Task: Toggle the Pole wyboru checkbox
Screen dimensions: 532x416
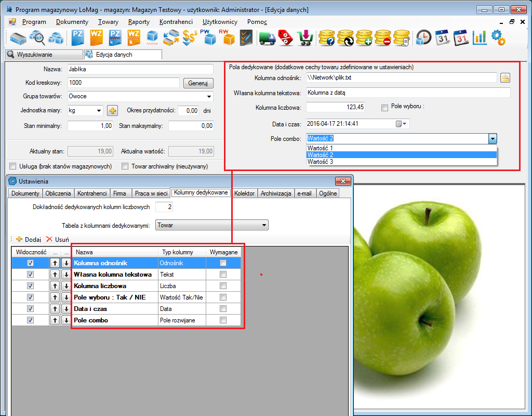Action: tap(384, 108)
